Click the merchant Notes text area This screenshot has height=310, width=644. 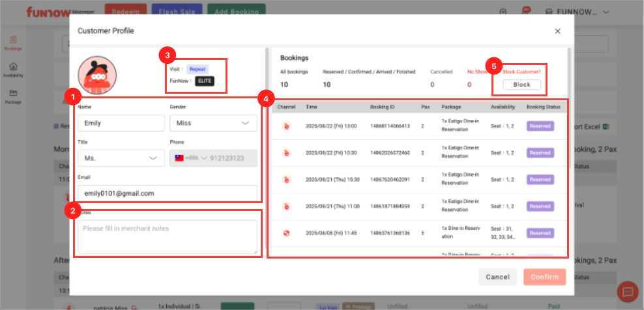(167, 237)
